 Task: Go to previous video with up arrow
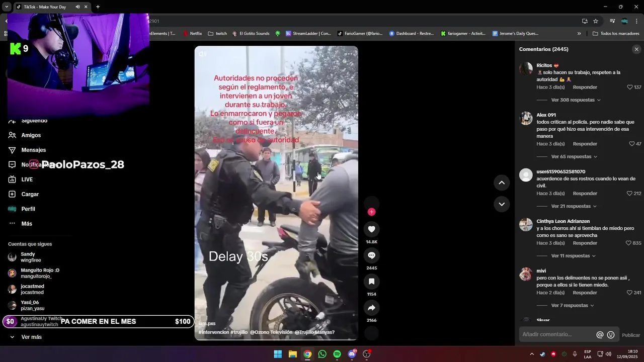pos(502,183)
